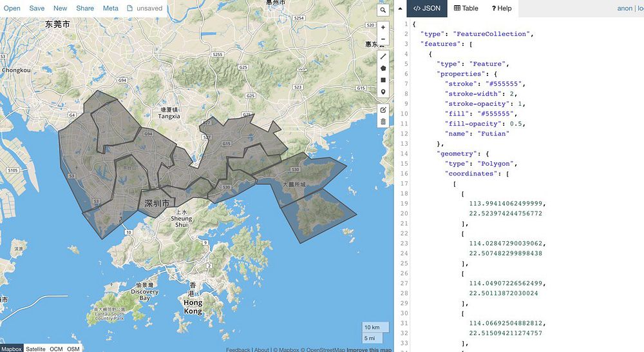Click the "coordinates" key line
The image size is (644, 352).
(477, 173)
